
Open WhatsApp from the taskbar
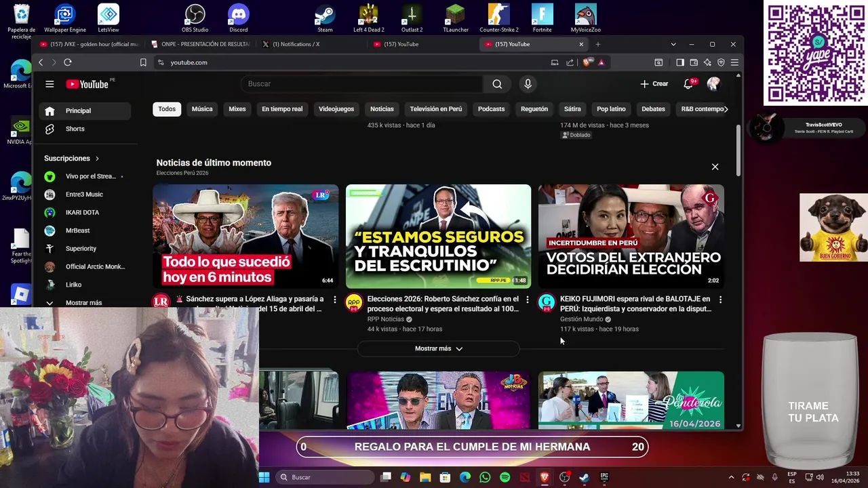tap(485, 477)
